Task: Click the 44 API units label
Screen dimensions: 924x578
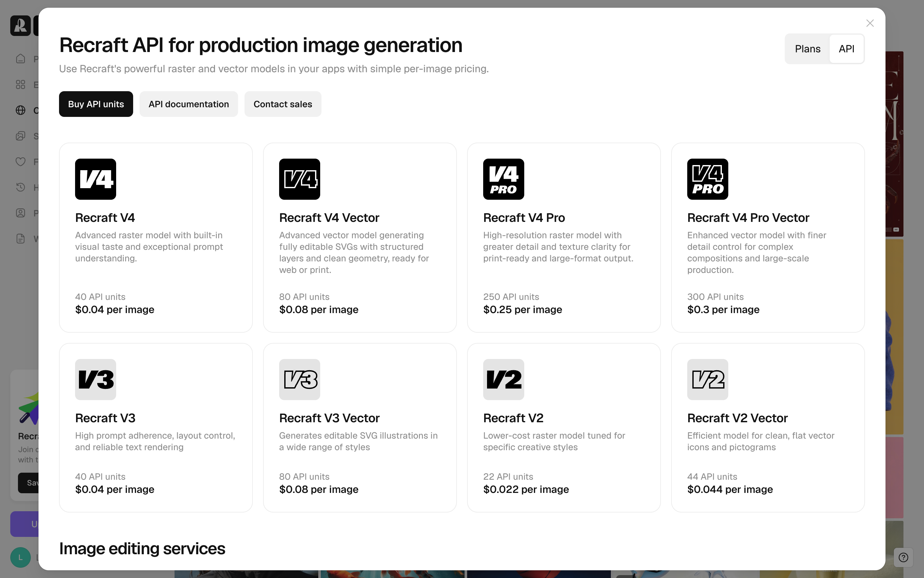Action: pyautogui.click(x=712, y=477)
